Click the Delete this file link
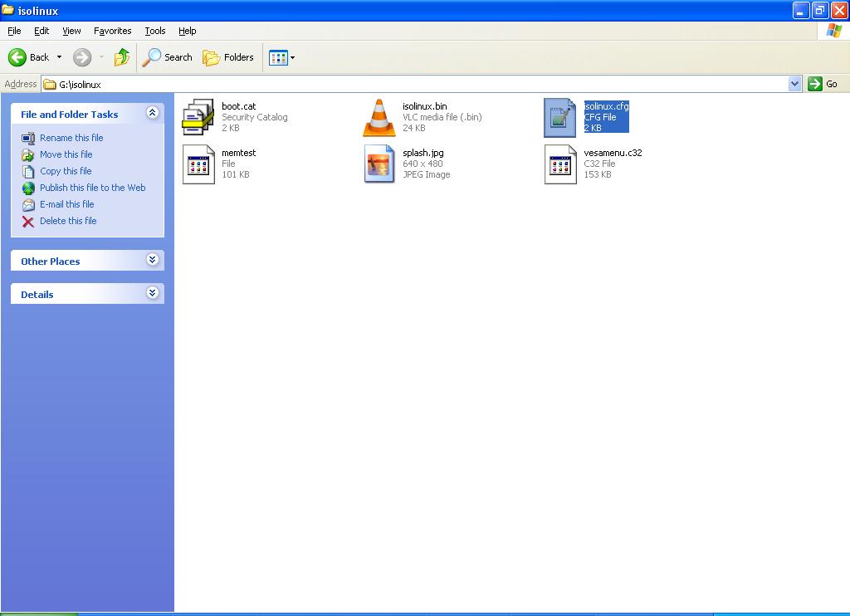 point(68,221)
